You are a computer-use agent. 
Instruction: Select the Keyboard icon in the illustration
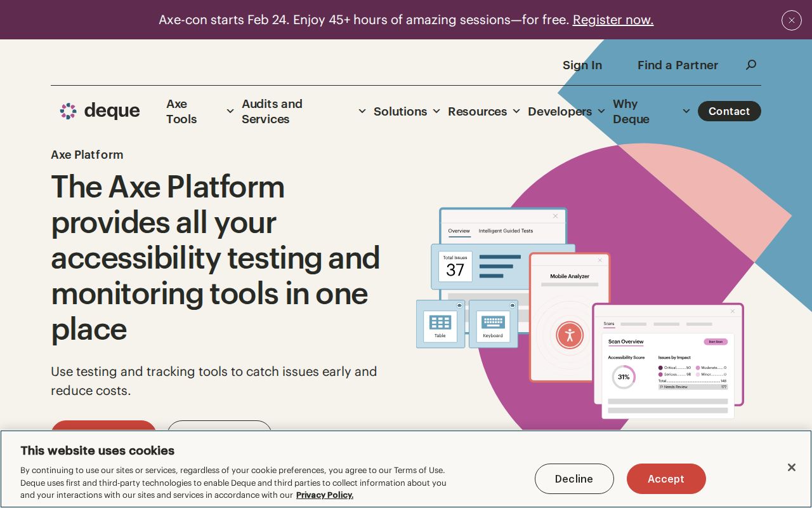tap(494, 322)
